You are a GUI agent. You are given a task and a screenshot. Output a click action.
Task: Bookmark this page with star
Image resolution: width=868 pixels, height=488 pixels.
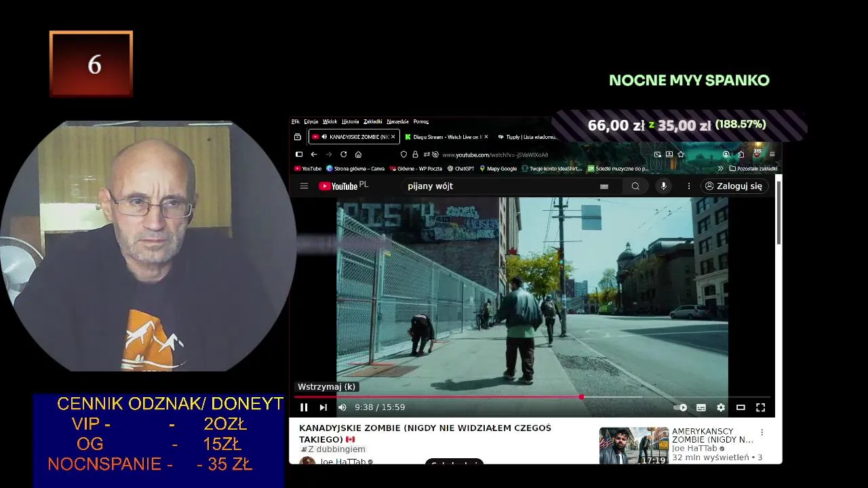click(x=681, y=155)
